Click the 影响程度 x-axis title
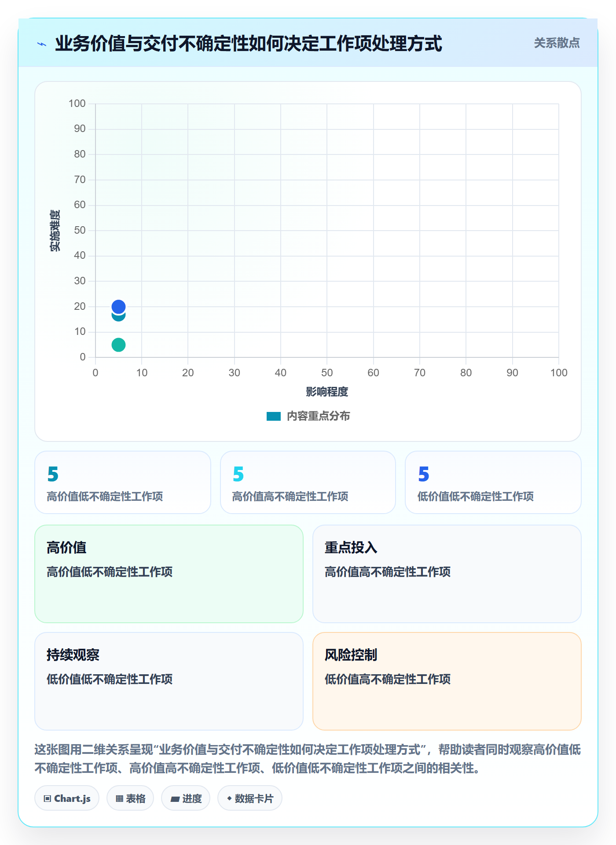 coord(327,392)
